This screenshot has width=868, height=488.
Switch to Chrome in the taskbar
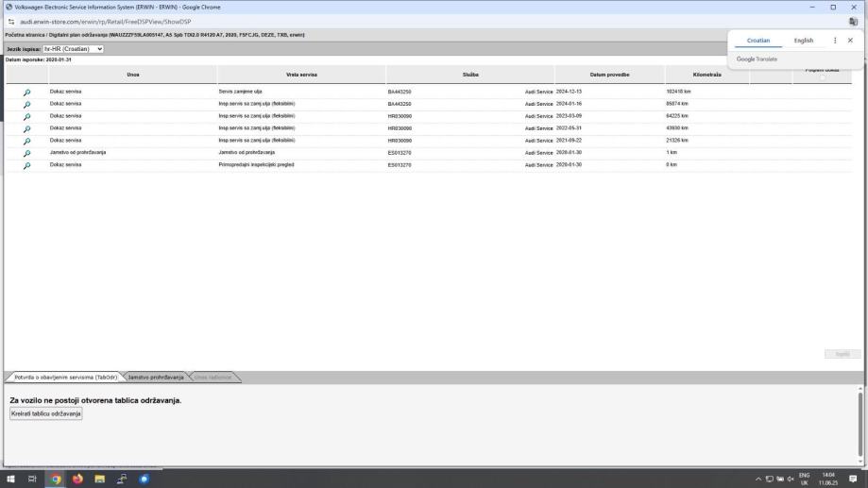point(56,479)
